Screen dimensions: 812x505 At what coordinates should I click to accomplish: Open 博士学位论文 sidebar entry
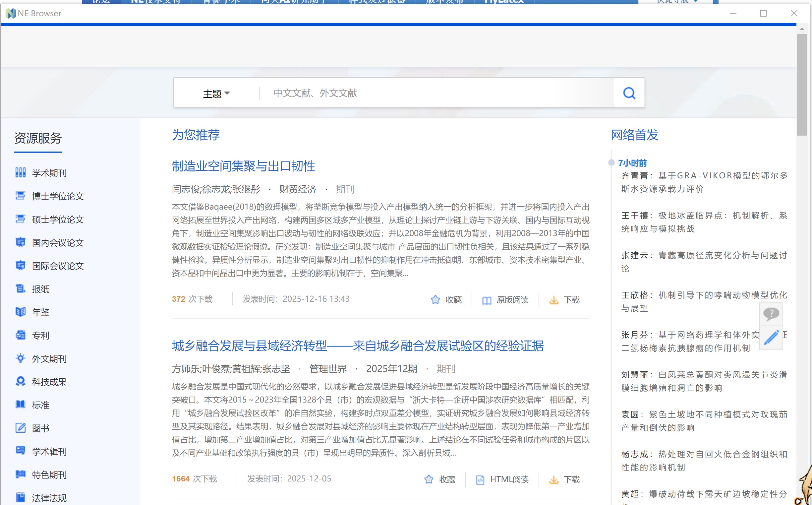(57, 196)
